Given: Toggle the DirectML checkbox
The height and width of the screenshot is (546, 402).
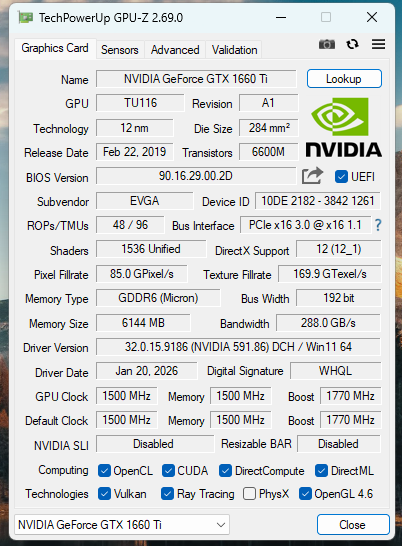Looking at the screenshot, I should coord(321,471).
